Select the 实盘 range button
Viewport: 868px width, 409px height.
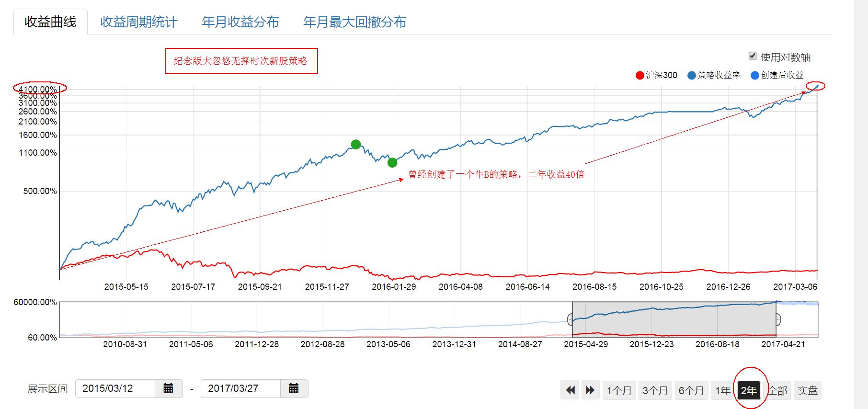[808, 390]
